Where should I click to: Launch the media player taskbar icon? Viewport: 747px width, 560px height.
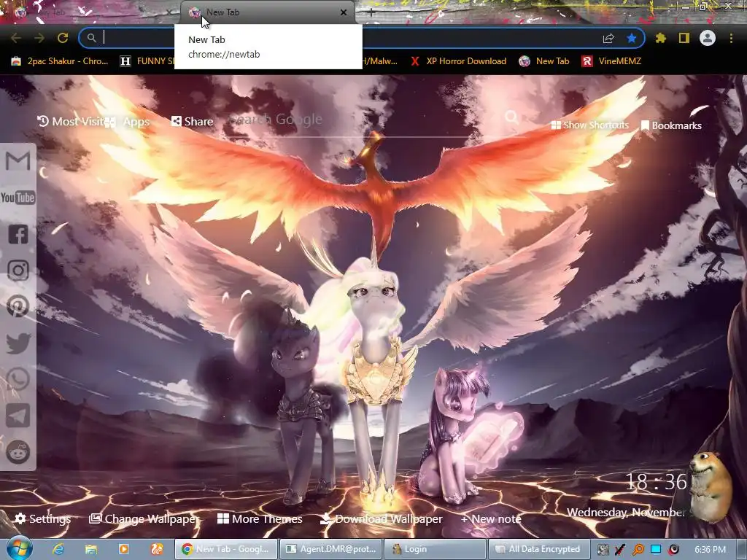coord(124,549)
